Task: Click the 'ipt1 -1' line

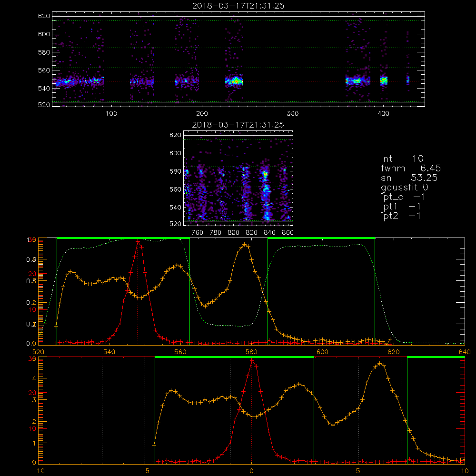Action: [x=401, y=207]
